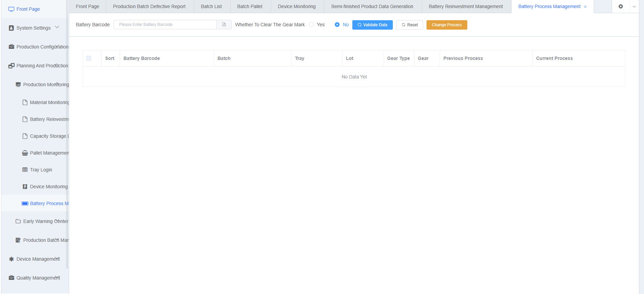Screen dimensions: 644x294
Task: Click the Battery Reinvestment document icon
Action: tap(25, 119)
